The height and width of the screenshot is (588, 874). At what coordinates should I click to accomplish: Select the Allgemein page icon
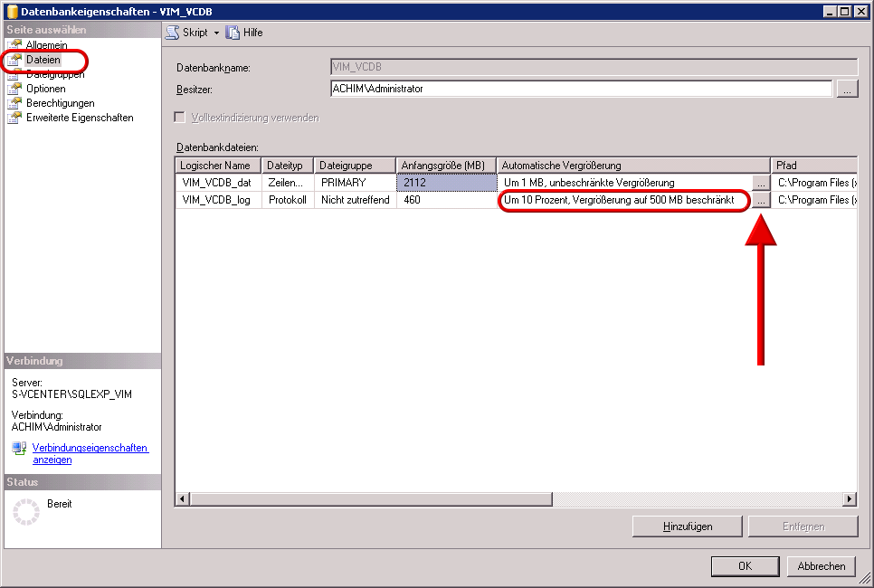[14, 45]
